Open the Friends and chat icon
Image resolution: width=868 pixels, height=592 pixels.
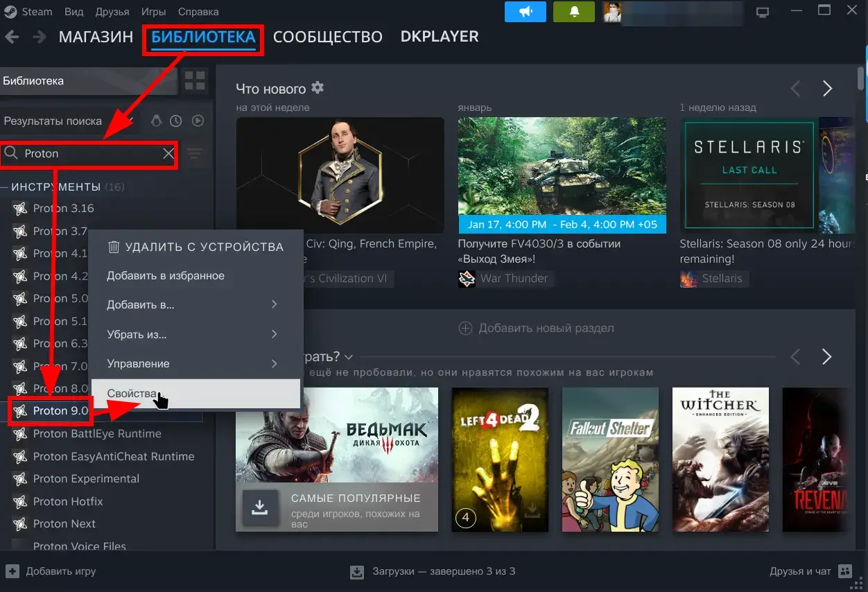[845, 572]
